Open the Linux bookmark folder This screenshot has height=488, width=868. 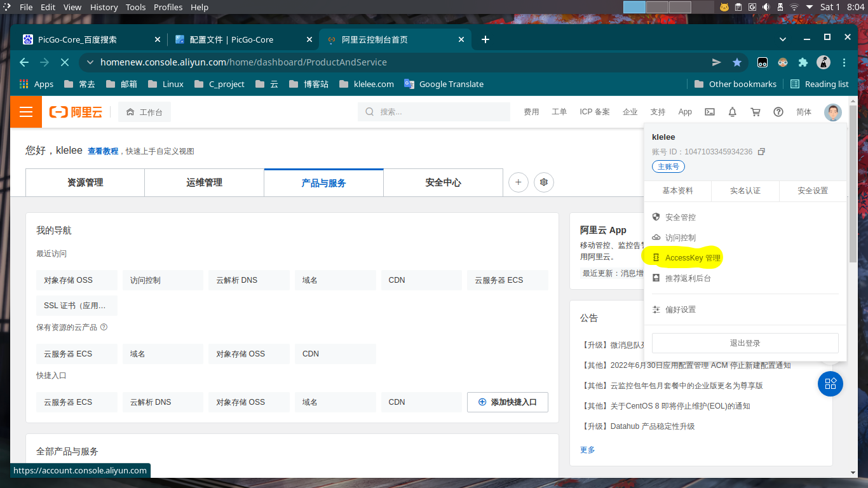click(x=165, y=84)
